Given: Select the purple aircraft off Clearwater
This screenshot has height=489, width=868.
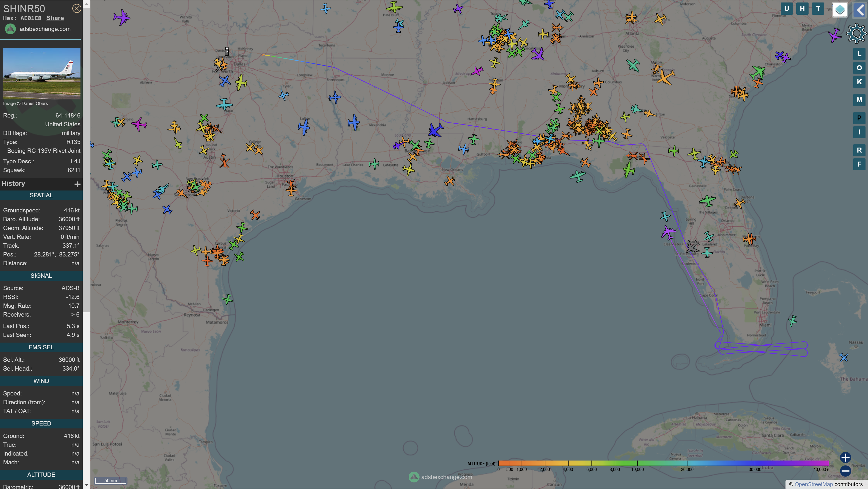Looking at the screenshot, I should (668, 232).
